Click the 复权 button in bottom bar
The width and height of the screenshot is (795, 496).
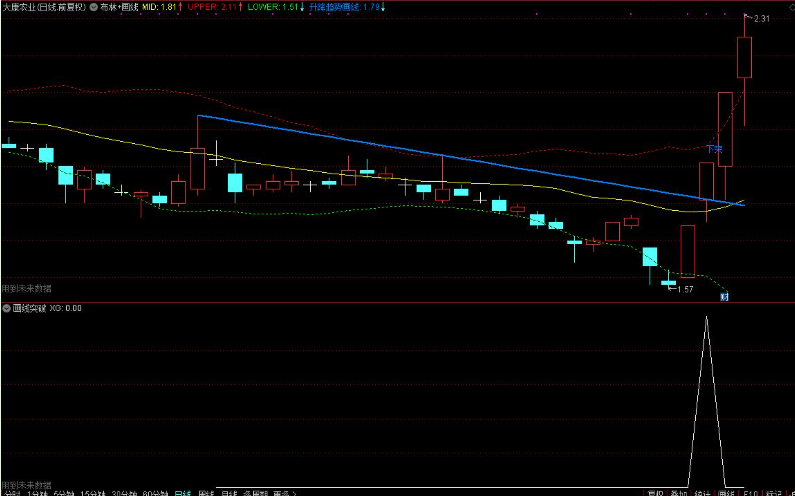655,493
